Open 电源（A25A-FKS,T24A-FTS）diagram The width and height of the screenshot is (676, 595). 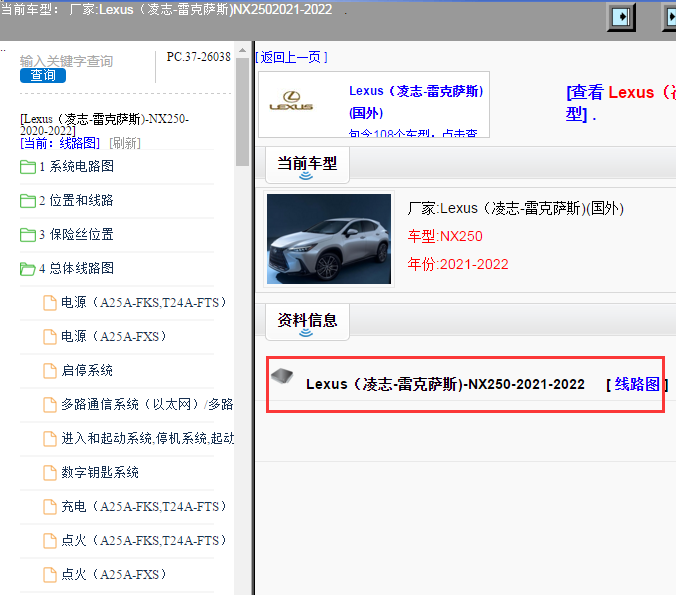tap(144, 303)
